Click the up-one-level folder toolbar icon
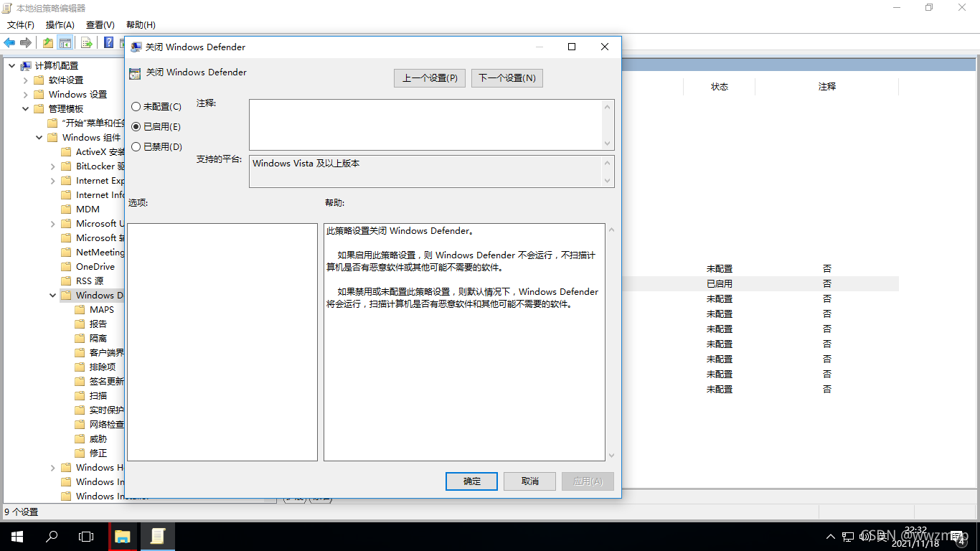The image size is (980, 551). [48, 43]
